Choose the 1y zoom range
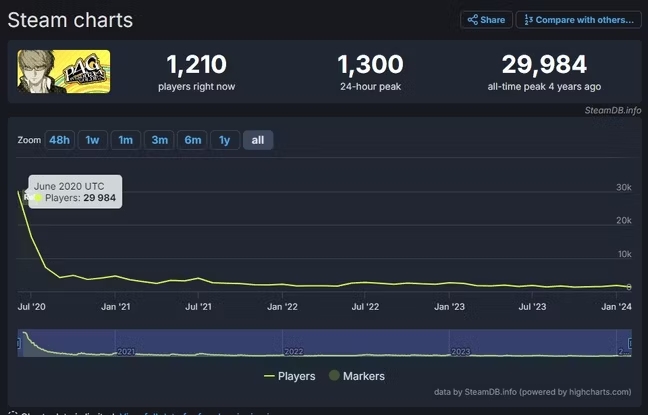 [224, 140]
